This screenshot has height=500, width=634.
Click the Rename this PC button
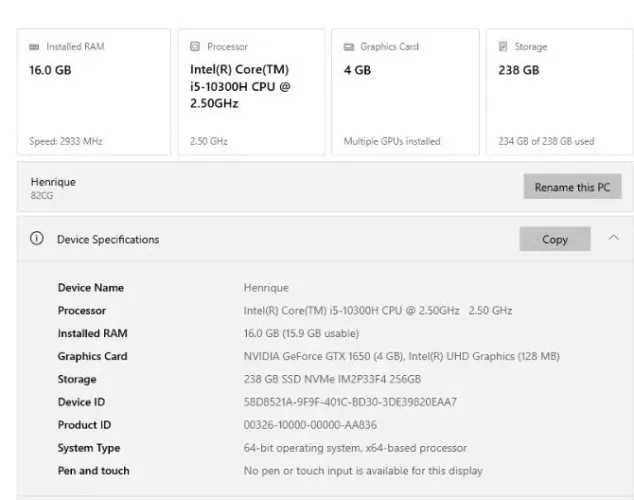tap(572, 186)
